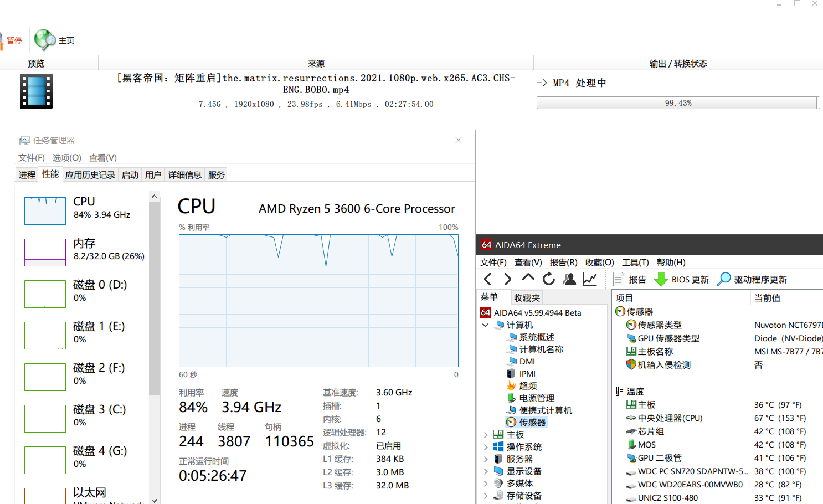823x504 pixels.
Task: Expand the 主板 tree node
Action: 486,435
